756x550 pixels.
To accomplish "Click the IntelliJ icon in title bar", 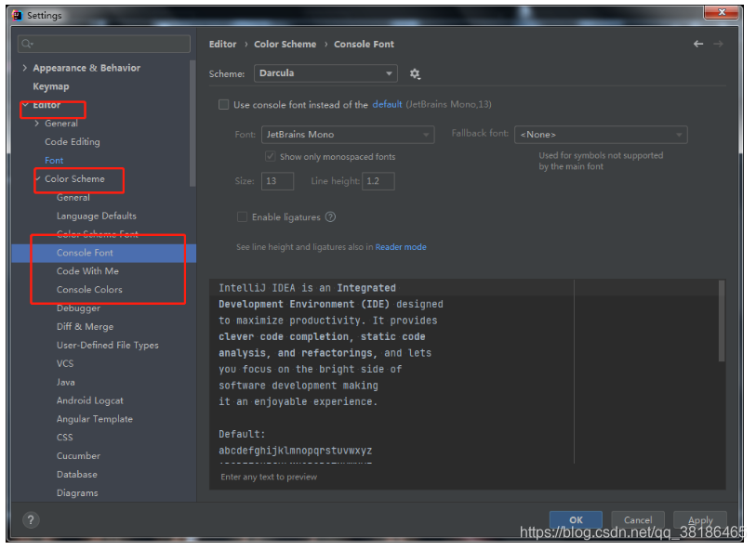I will coord(18,16).
